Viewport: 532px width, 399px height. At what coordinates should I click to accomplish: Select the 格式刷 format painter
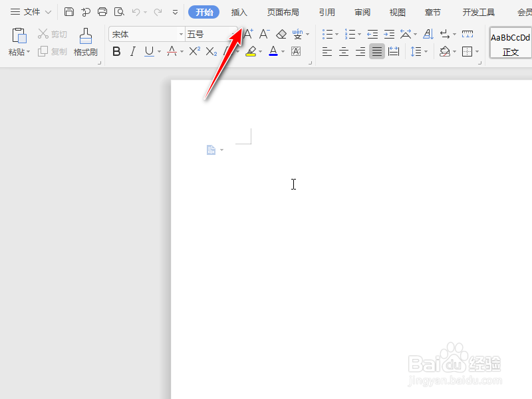(x=86, y=42)
